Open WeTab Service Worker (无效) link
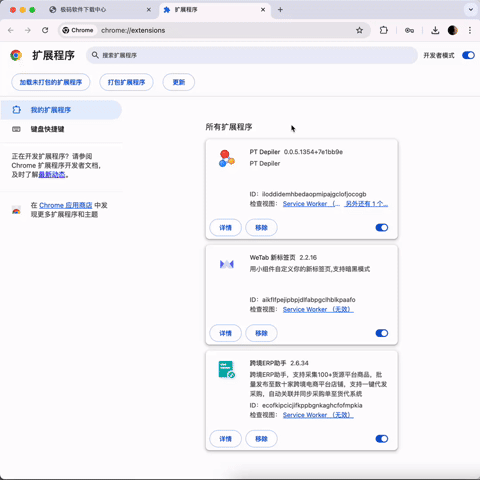This screenshot has width=480, height=480. tap(318, 309)
